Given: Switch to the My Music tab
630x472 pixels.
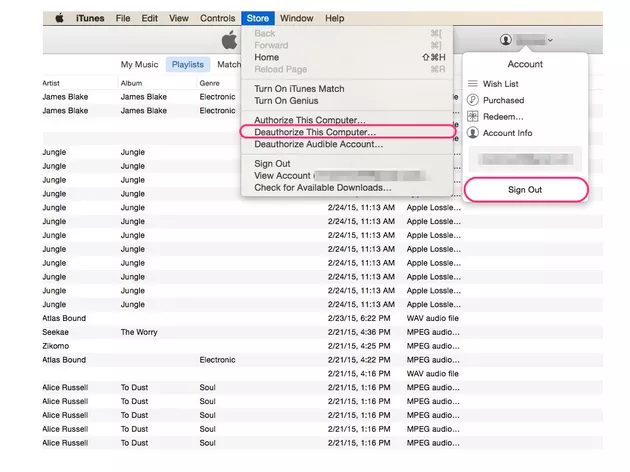Looking at the screenshot, I should 140,64.
